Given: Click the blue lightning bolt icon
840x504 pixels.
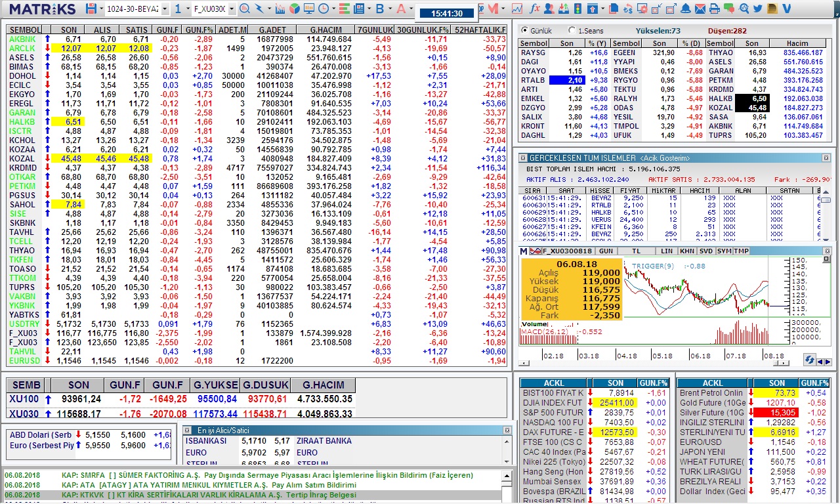Looking at the screenshot, I should point(259,9).
